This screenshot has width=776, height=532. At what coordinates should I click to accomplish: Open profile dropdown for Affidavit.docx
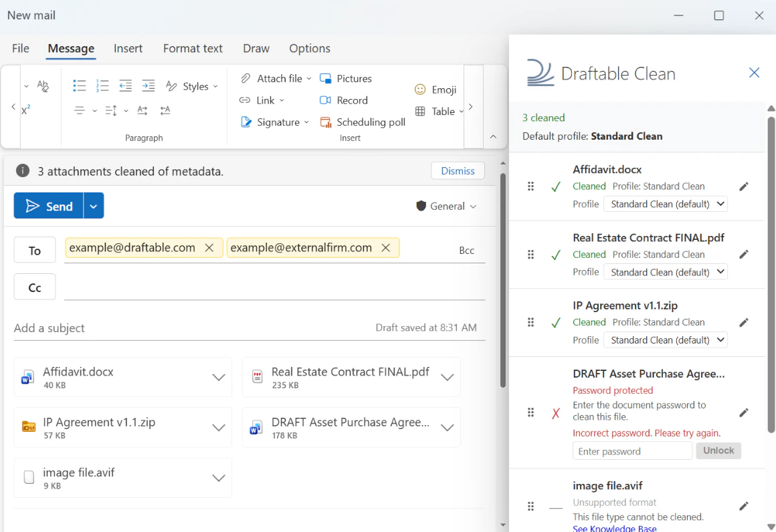tap(665, 204)
